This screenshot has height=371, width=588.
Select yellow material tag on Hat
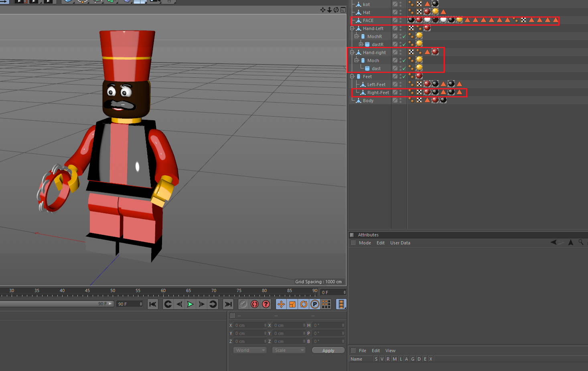point(435,12)
